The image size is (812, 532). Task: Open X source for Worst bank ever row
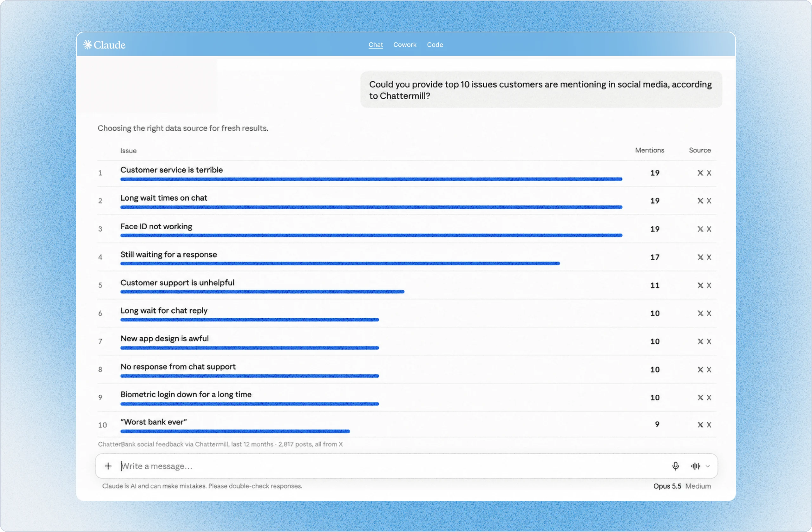click(x=704, y=425)
